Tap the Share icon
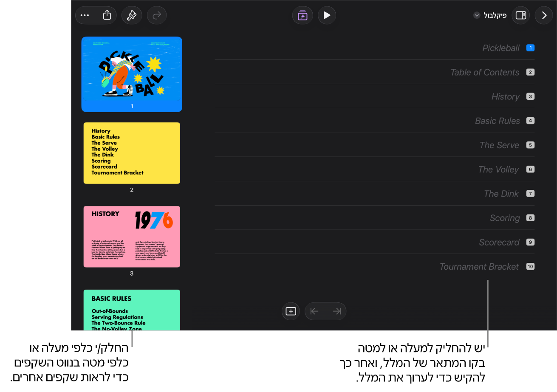This screenshot has height=392, width=557. click(x=107, y=15)
